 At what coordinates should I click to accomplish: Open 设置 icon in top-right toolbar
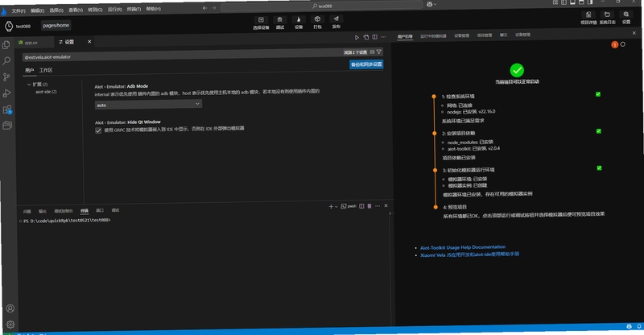click(626, 18)
